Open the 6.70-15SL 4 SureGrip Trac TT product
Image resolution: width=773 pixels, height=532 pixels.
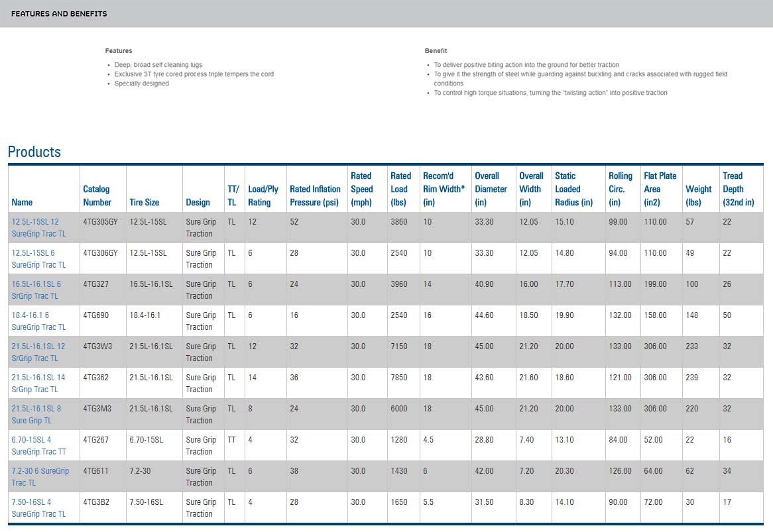(38, 445)
